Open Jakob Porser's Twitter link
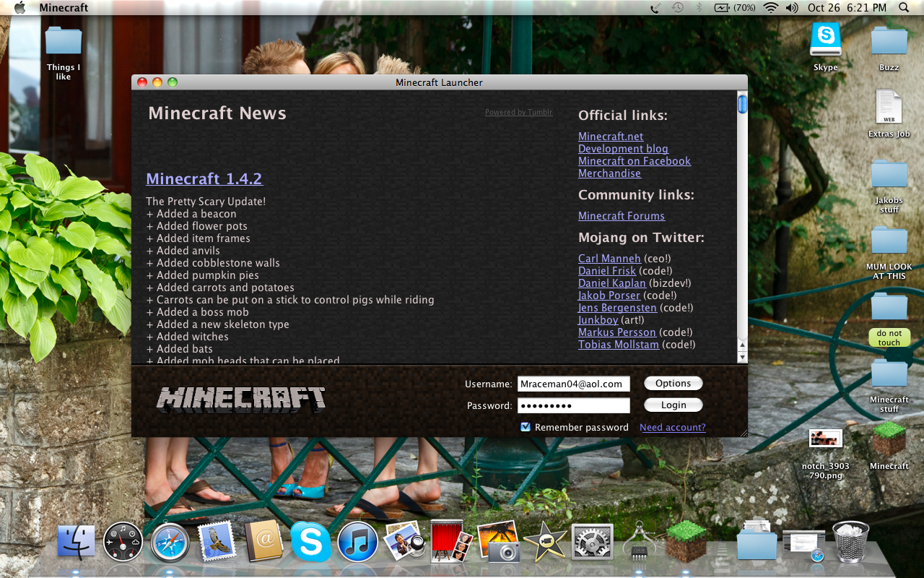This screenshot has height=578, width=924. click(609, 296)
